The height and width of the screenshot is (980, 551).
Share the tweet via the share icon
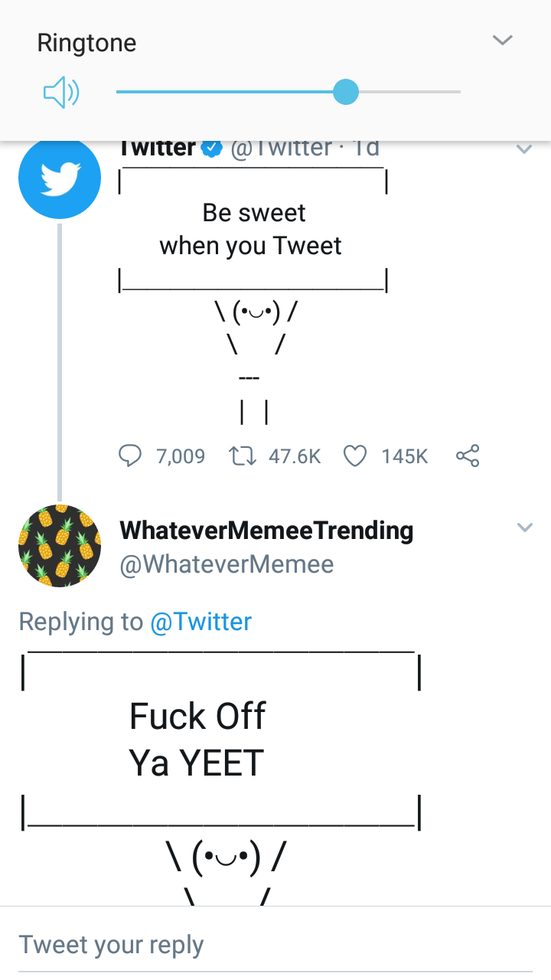click(x=468, y=456)
